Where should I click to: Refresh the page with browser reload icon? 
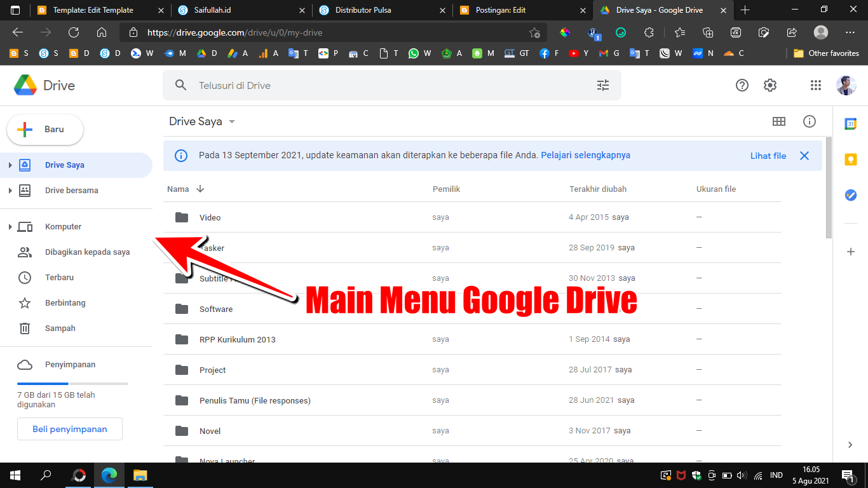(74, 32)
